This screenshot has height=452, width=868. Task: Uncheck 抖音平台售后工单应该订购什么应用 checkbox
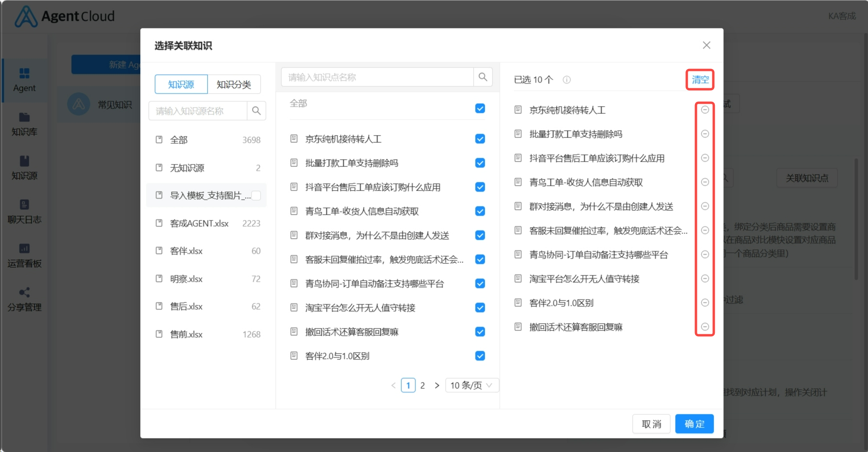click(480, 187)
